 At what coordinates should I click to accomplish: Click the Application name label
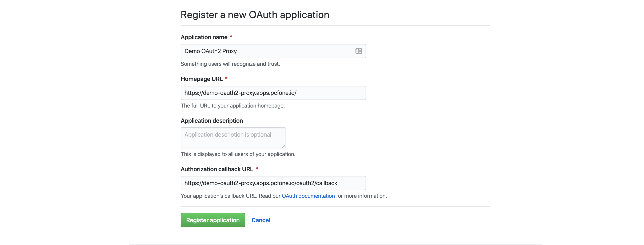[x=204, y=37]
